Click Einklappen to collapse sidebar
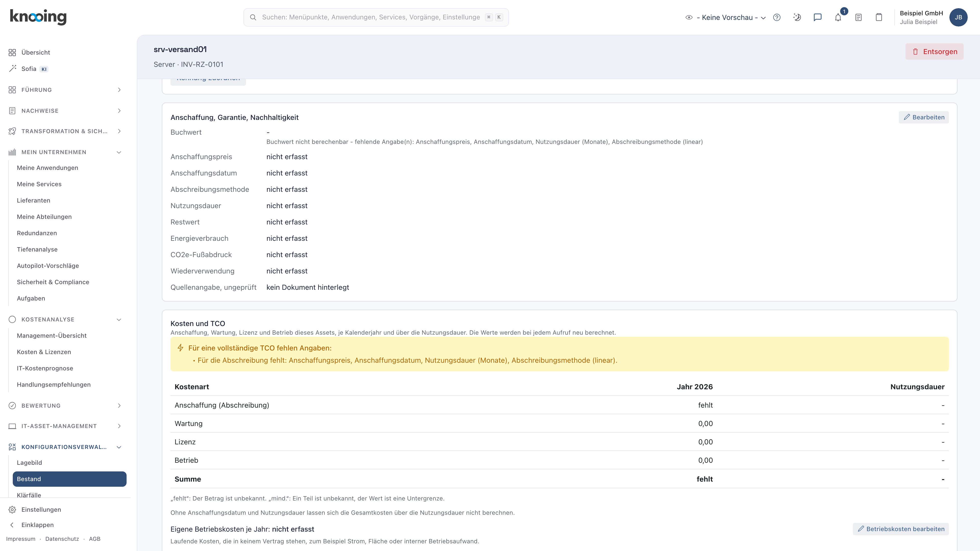Screen dimensions: 980x551 37,525
